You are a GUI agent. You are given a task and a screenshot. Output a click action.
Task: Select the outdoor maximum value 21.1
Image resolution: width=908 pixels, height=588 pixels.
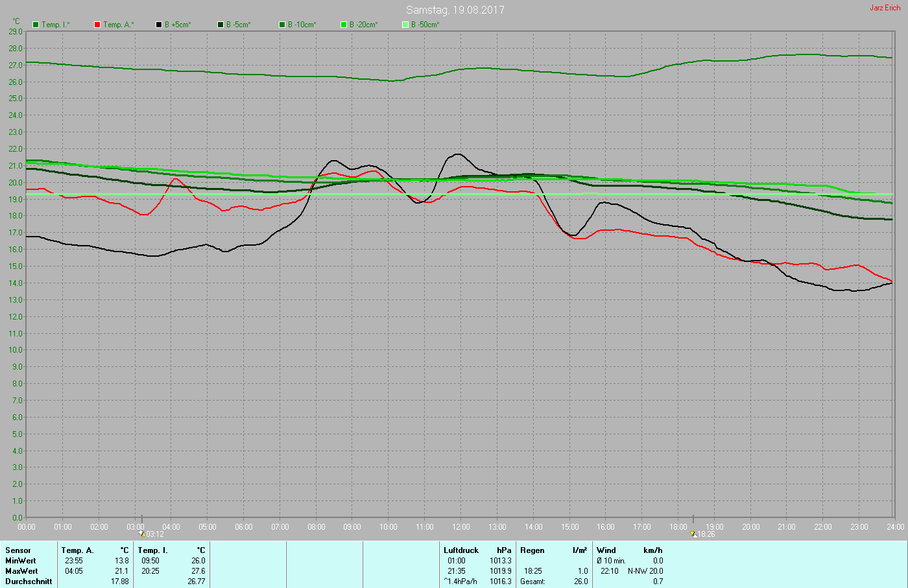(122, 571)
